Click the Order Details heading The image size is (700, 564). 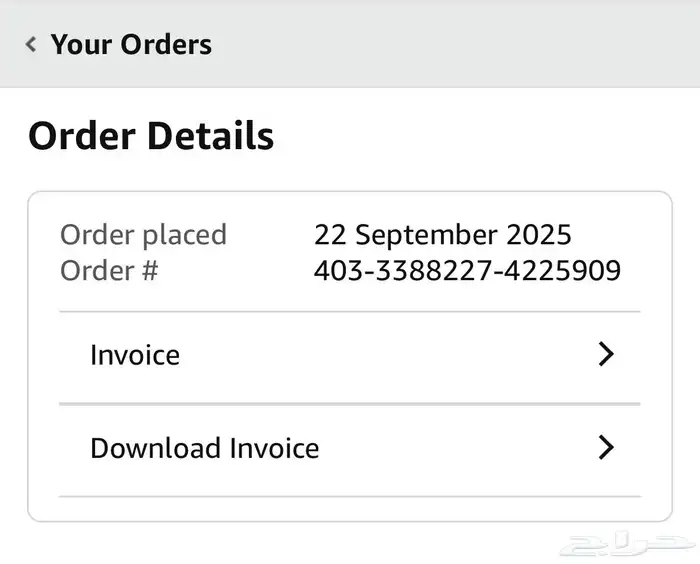[x=151, y=135]
